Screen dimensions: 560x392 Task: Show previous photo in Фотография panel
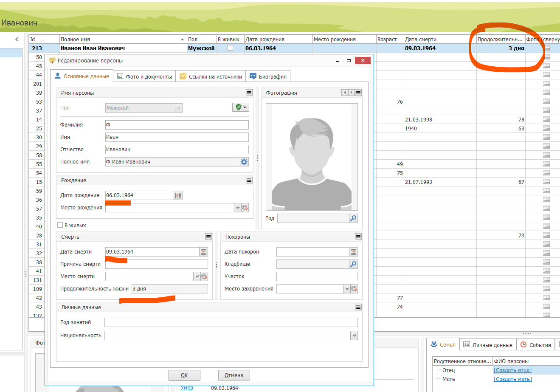(x=345, y=93)
